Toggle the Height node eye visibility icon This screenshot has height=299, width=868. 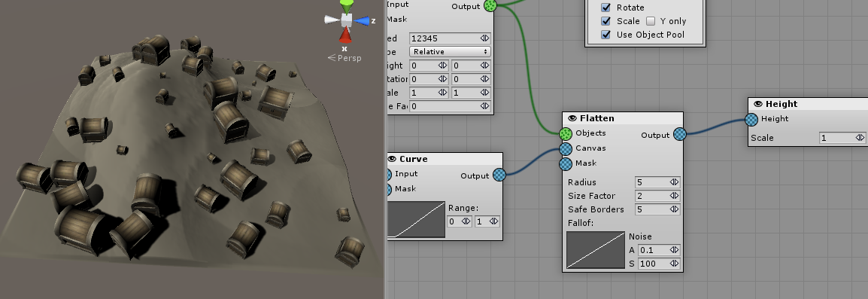pyautogui.click(x=758, y=104)
